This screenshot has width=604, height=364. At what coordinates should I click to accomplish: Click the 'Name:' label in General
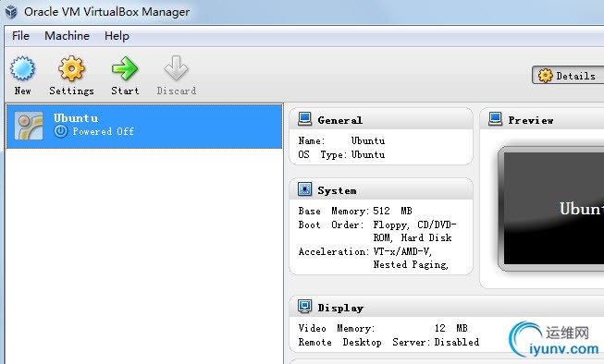pyautogui.click(x=312, y=140)
